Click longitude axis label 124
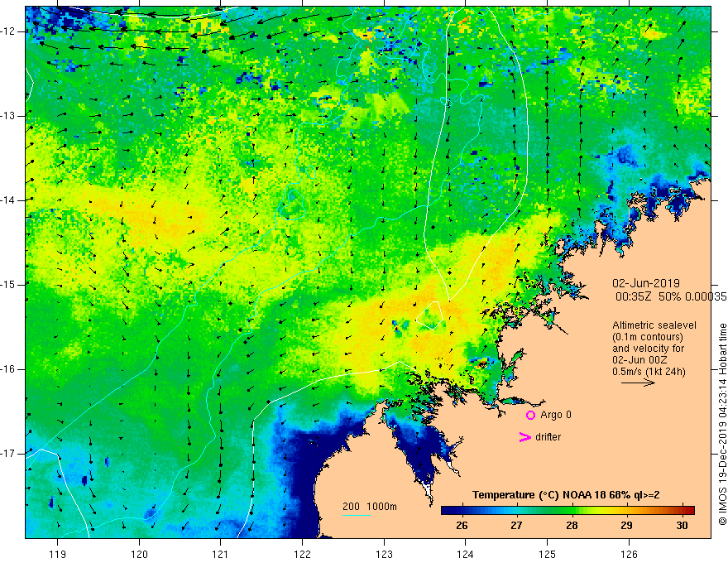 click(x=466, y=554)
